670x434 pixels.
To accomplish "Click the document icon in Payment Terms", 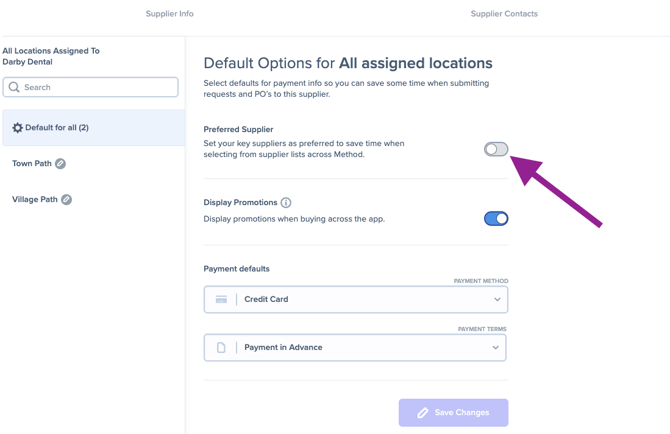I will 221,348.
